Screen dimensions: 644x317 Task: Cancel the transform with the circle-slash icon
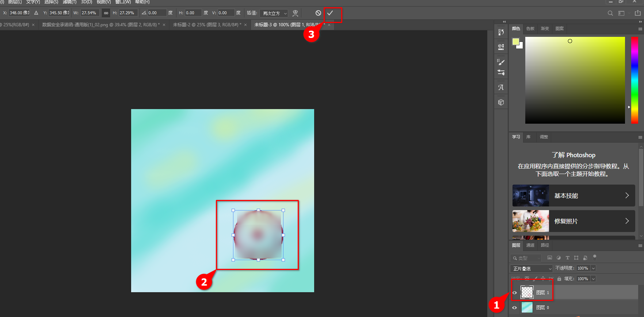point(318,13)
